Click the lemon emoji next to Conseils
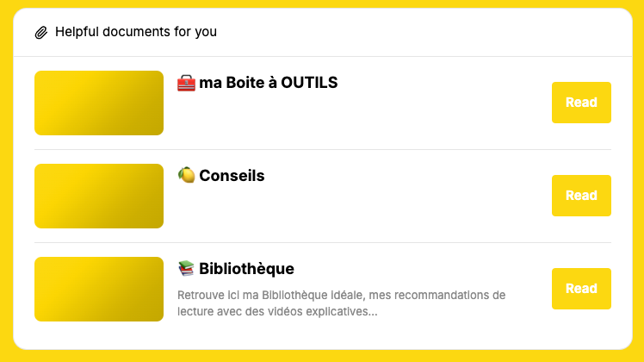644x362 pixels. (x=186, y=175)
